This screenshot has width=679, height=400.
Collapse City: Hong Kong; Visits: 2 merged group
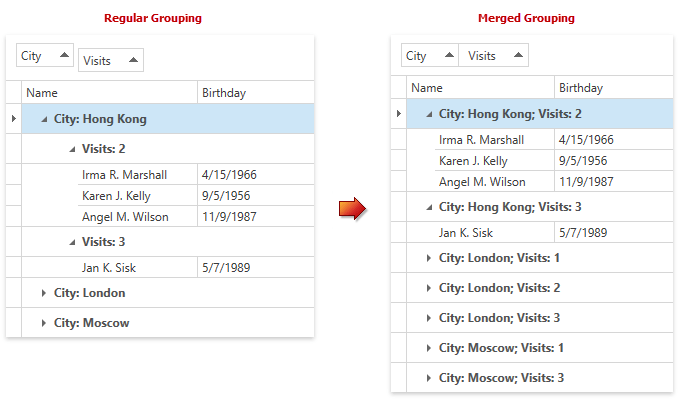point(429,115)
